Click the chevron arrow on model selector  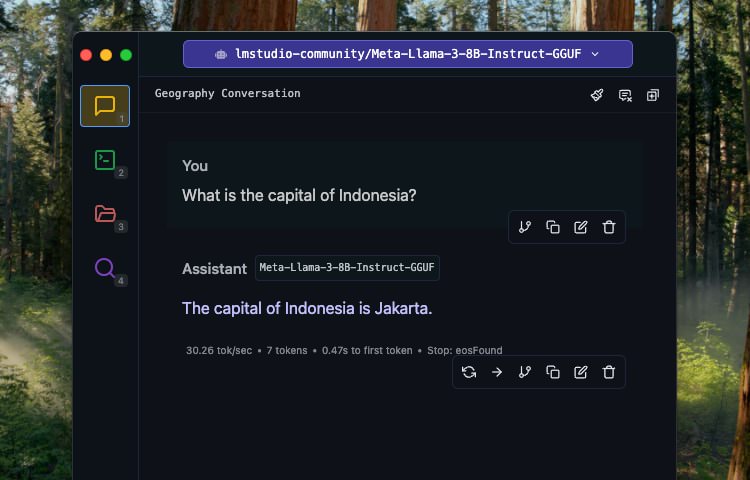(x=595, y=54)
